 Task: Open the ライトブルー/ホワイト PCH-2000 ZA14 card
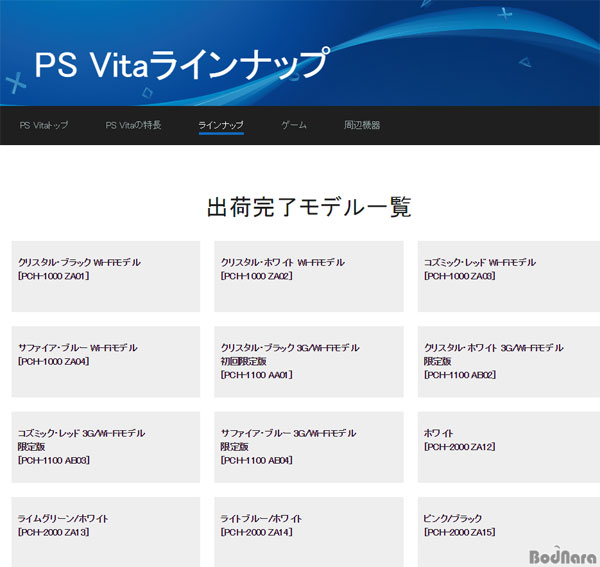click(x=309, y=532)
